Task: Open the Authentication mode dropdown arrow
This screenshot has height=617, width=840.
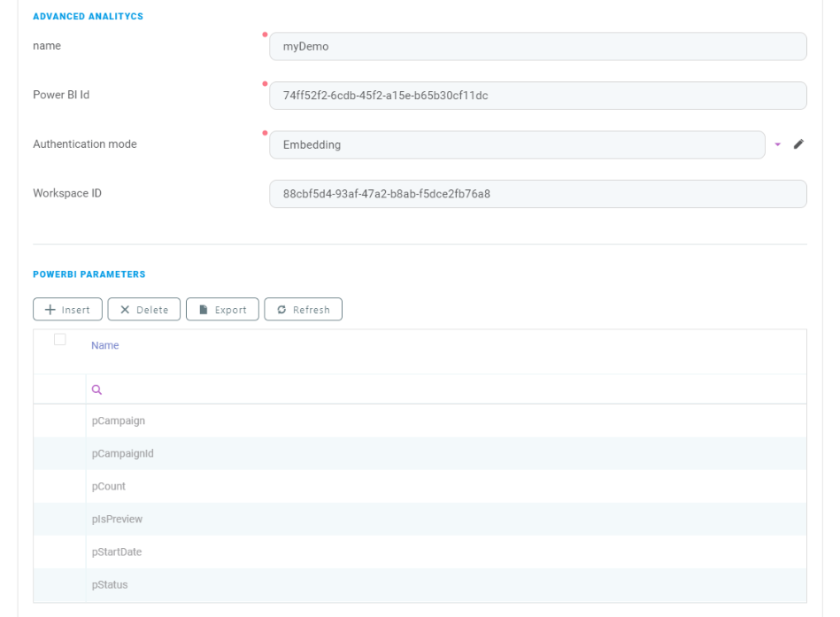Action: coord(777,144)
